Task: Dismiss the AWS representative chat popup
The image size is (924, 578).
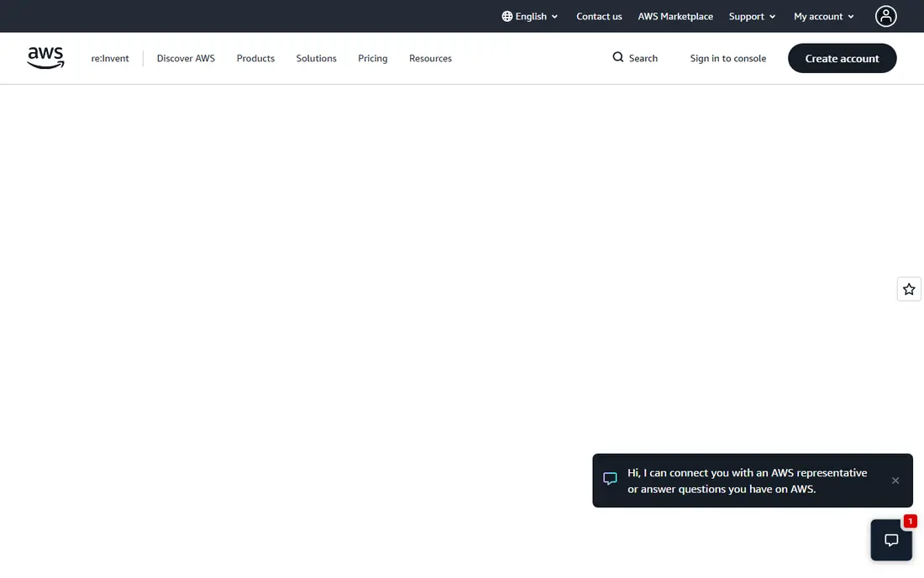Action: click(x=895, y=481)
